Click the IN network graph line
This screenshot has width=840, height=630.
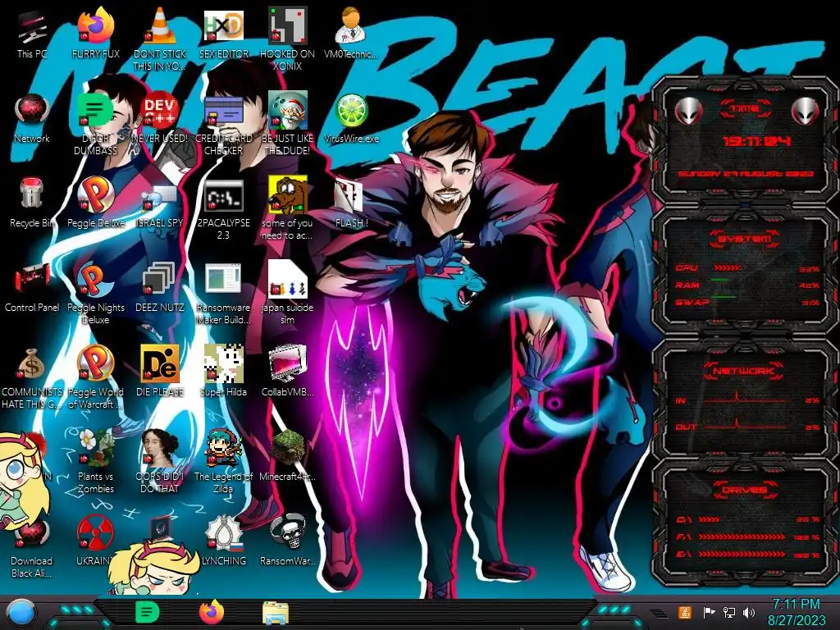click(x=746, y=399)
